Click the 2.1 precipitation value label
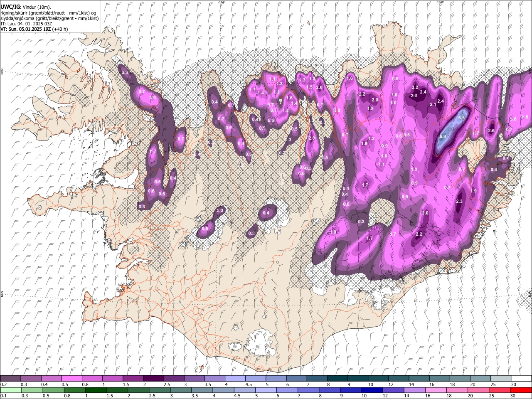The width and height of the screenshot is (532, 399). click(x=433, y=104)
